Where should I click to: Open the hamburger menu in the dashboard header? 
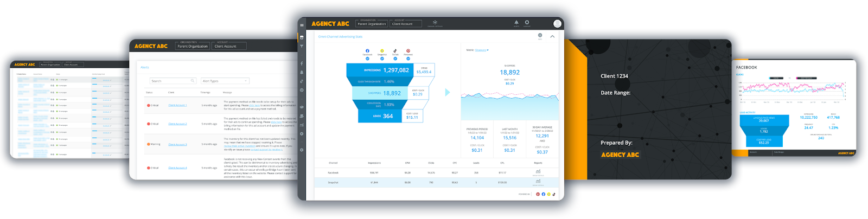click(x=302, y=25)
